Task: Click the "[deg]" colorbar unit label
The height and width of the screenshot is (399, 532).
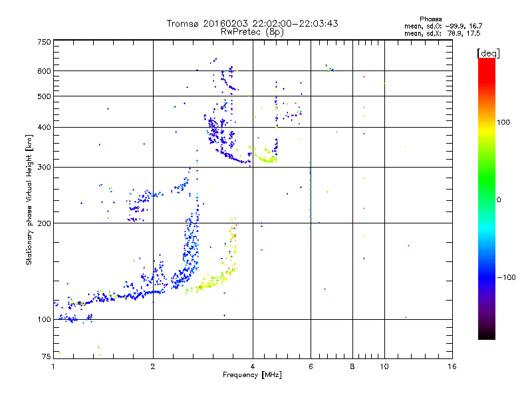Action: tap(488, 53)
